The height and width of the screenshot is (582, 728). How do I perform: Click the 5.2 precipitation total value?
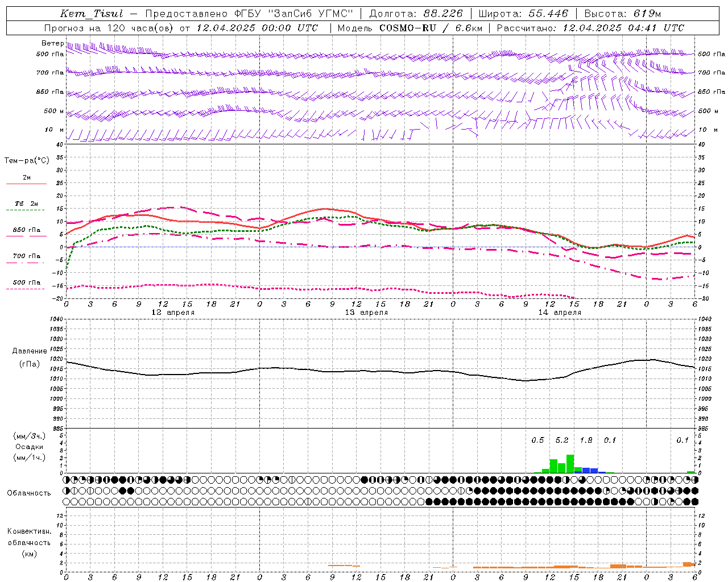[x=562, y=440]
